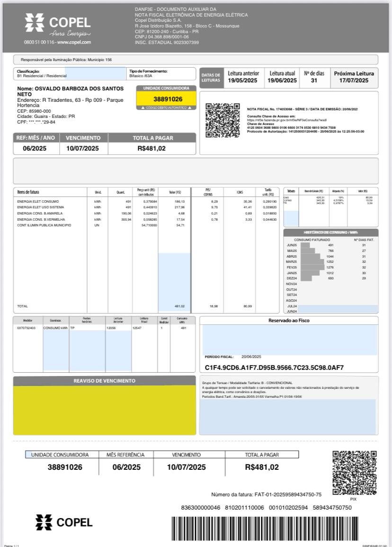The image size is (392, 547).
Task: Select Próxima Leitura date 17/07/2025
Action: pos(354,81)
